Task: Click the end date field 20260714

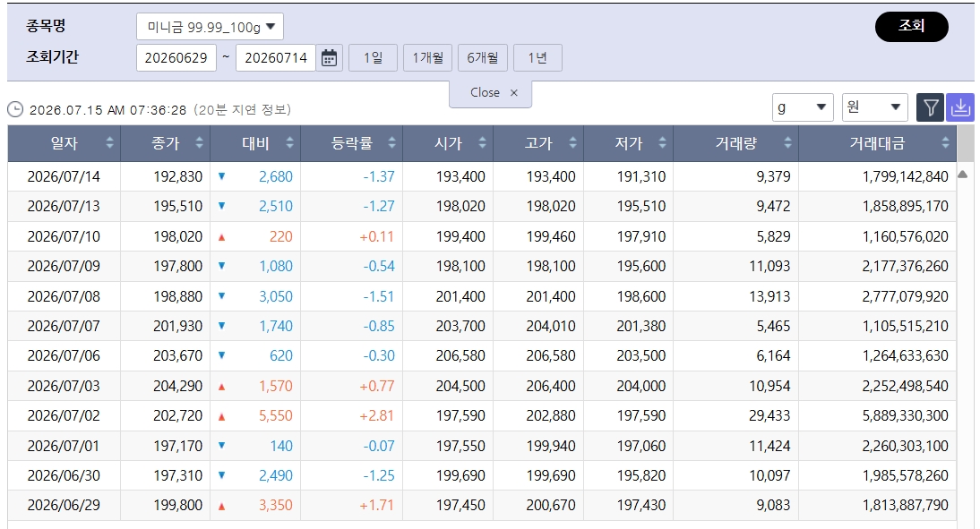Action: click(x=276, y=58)
